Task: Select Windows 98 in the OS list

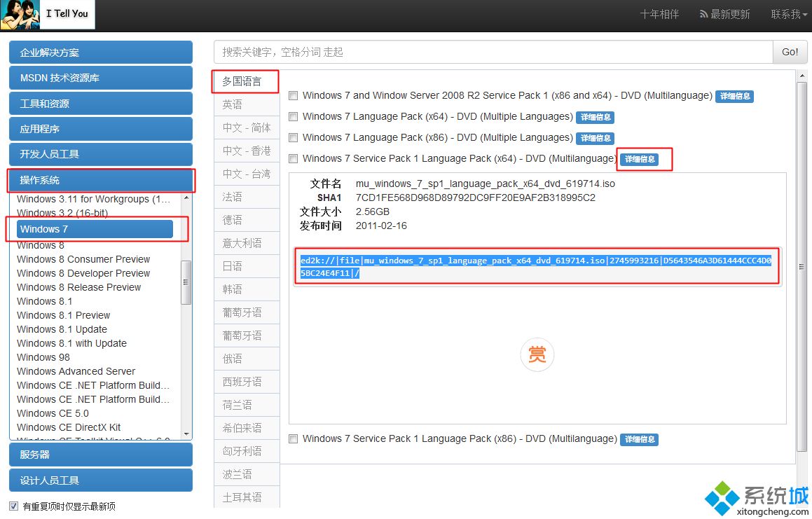Action: point(43,357)
